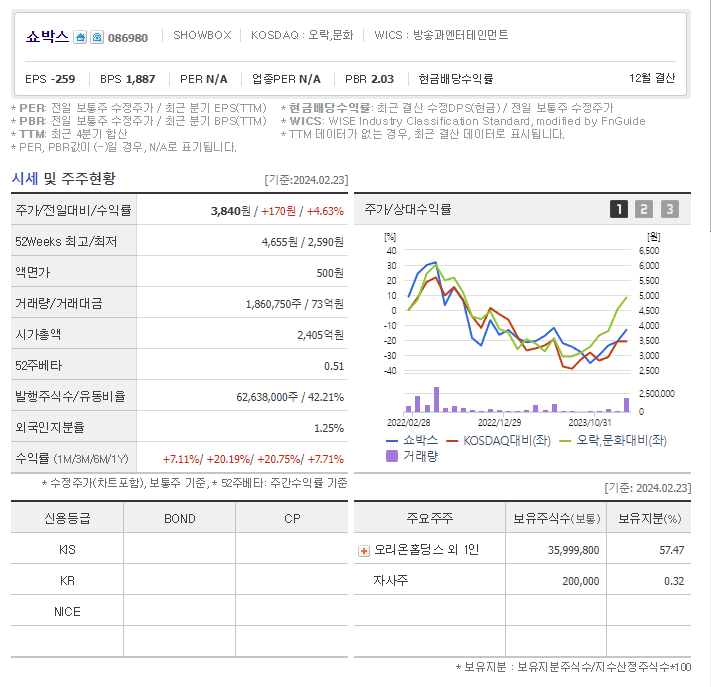Click the [기준:2024.02.23] date above the price table
Screen dimensions: 711x687
[306, 180]
